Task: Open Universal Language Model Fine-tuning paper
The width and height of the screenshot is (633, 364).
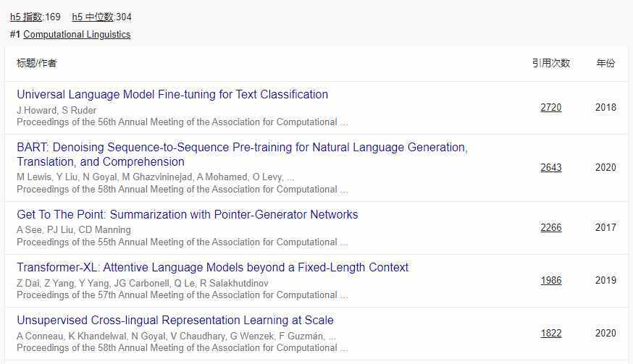Action: [x=172, y=94]
